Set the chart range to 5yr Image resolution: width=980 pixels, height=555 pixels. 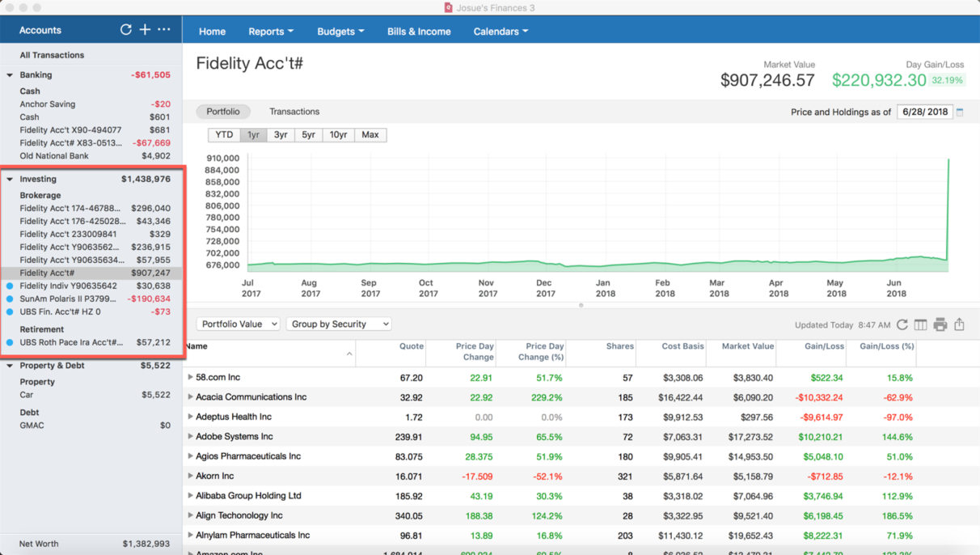pyautogui.click(x=308, y=135)
